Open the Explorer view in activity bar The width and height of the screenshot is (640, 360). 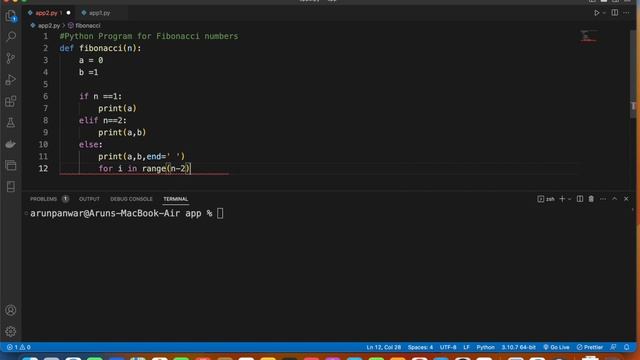click(11, 16)
